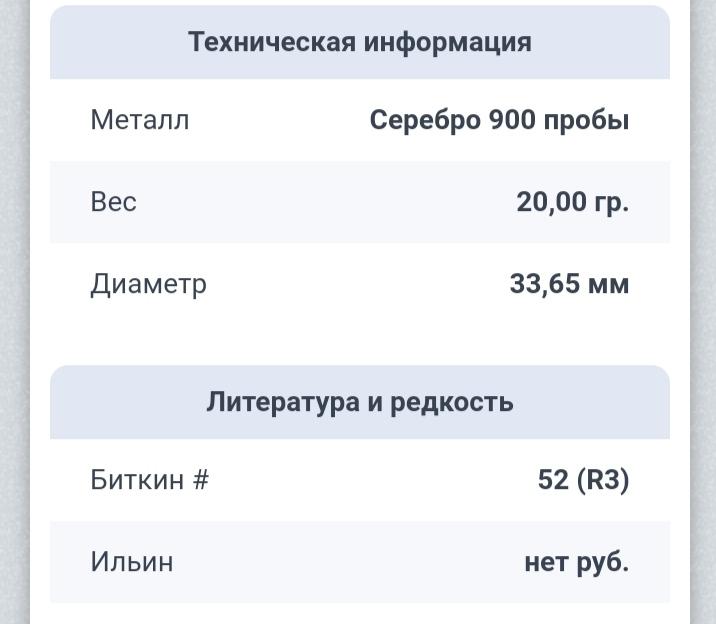Click the Техническая информация section header
This screenshot has height=624, width=716.
point(360,42)
